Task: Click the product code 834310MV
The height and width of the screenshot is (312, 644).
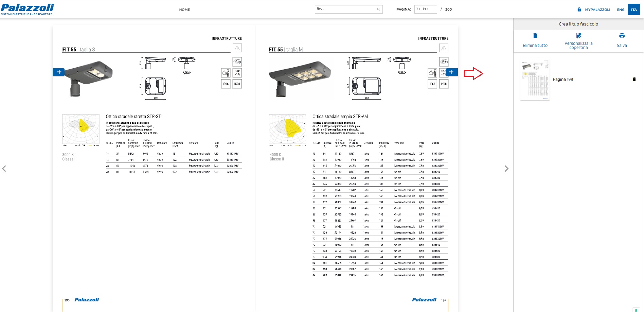Action: coord(438,154)
